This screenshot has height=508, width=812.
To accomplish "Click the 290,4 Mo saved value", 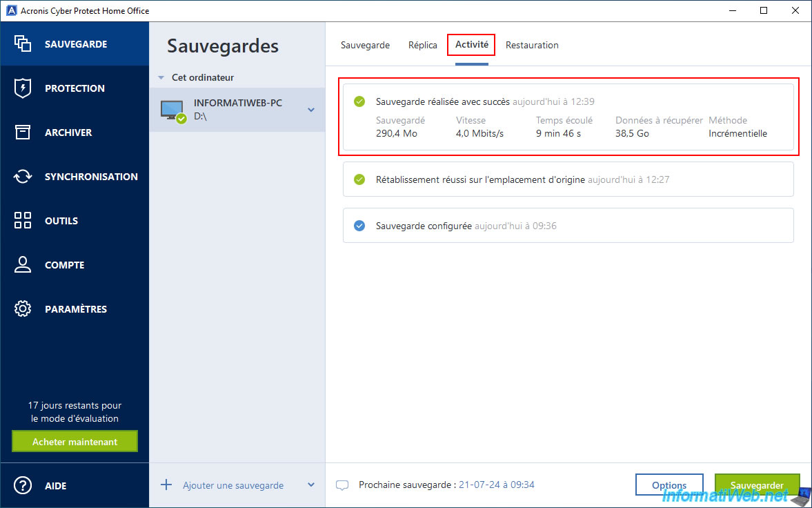I will tap(397, 133).
